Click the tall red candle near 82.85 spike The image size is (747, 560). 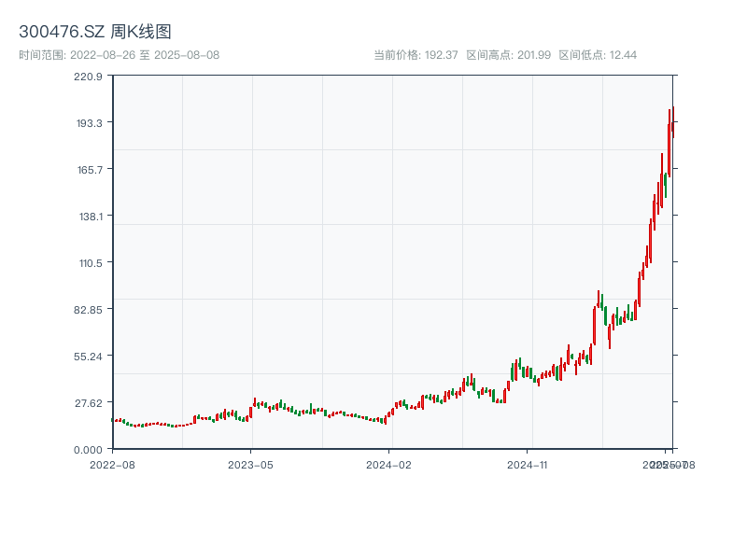click(594, 326)
